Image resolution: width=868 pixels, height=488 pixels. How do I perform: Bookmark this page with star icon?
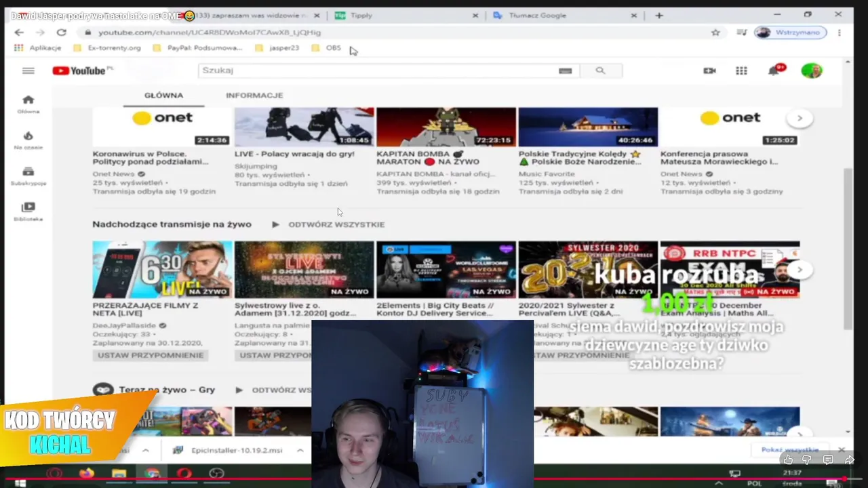point(715,33)
